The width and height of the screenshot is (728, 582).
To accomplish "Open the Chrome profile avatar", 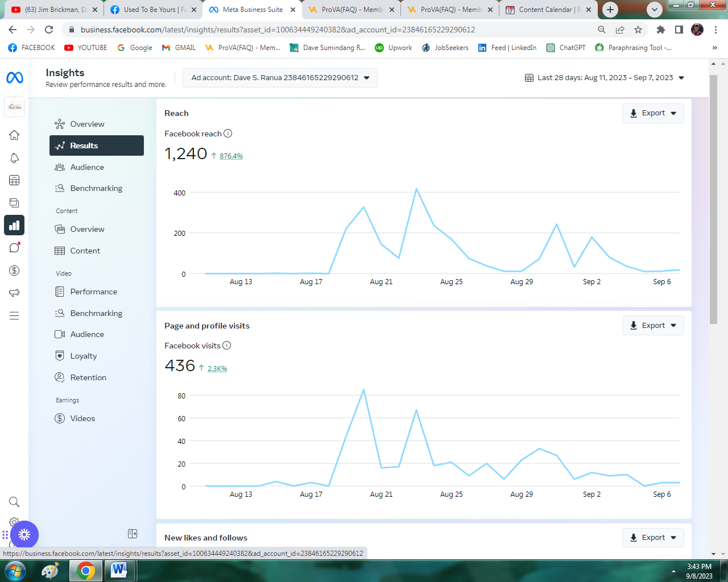I will pos(697,30).
